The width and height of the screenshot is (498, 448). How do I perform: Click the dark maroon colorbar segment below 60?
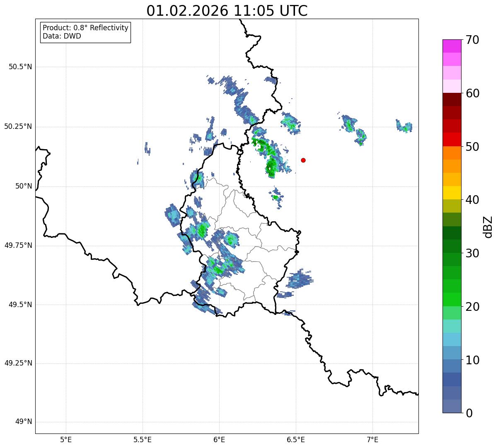point(452,99)
